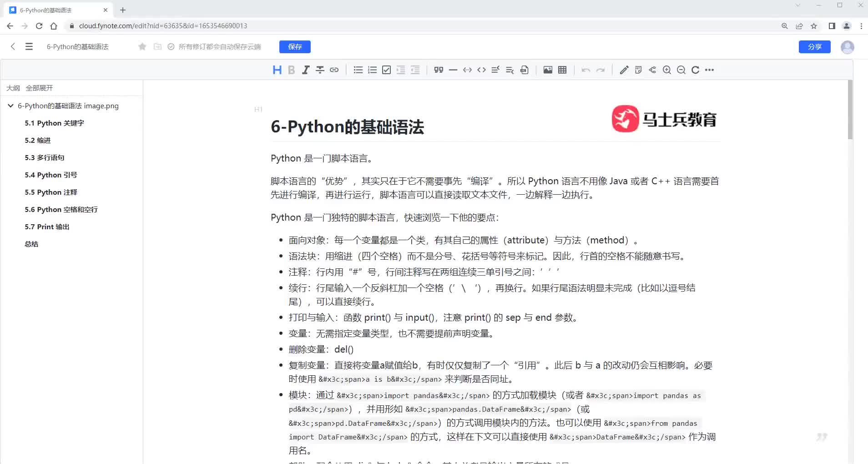Image resolution: width=868 pixels, height=464 pixels.
Task: Toggle the sidebar hamburger menu
Action: point(29,46)
